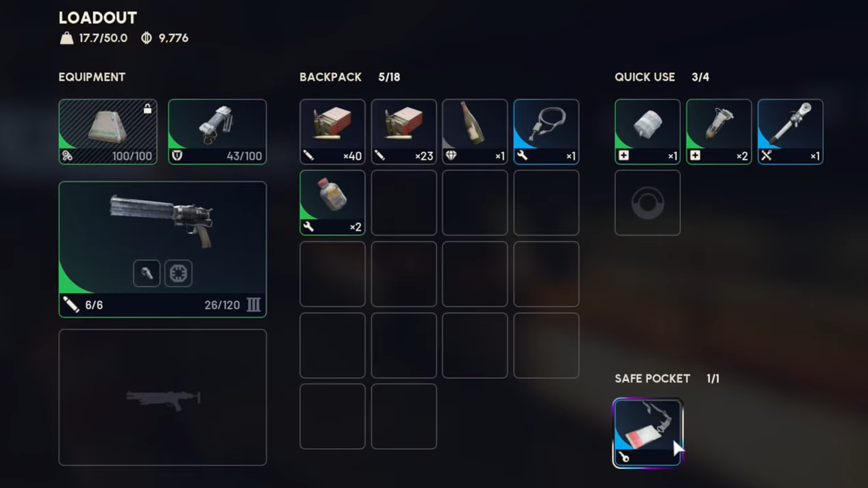Select the backpack with 100/100 durability

click(x=108, y=131)
